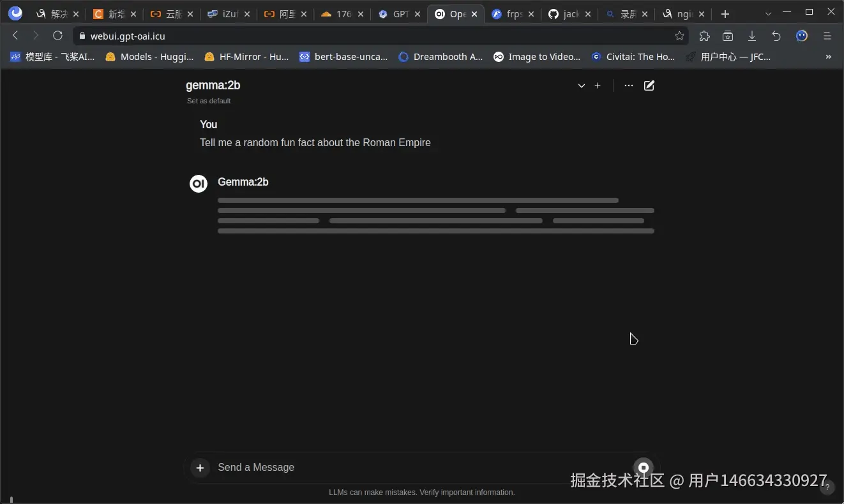Close the GPT tab

[418, 14]
